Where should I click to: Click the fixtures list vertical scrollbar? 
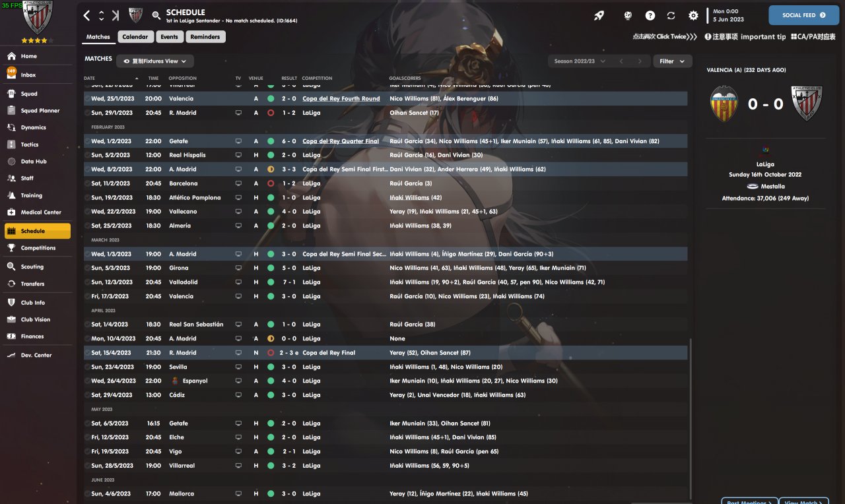[x=691, y=420]
